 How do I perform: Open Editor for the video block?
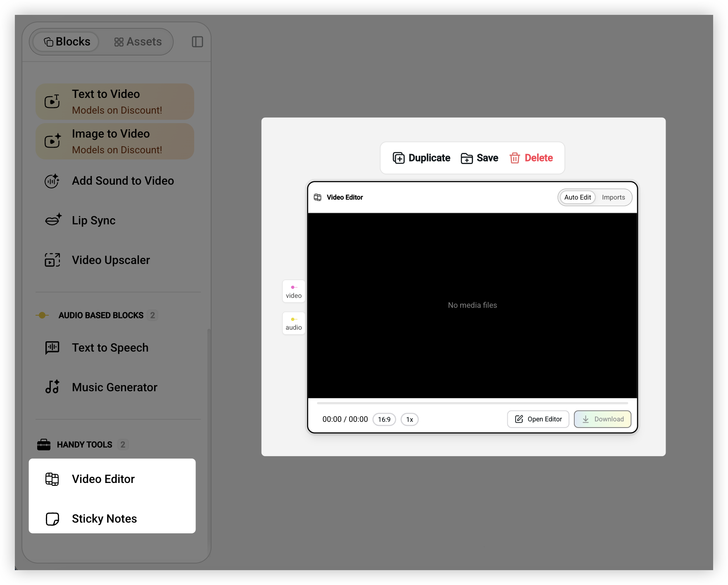point(538,419)
